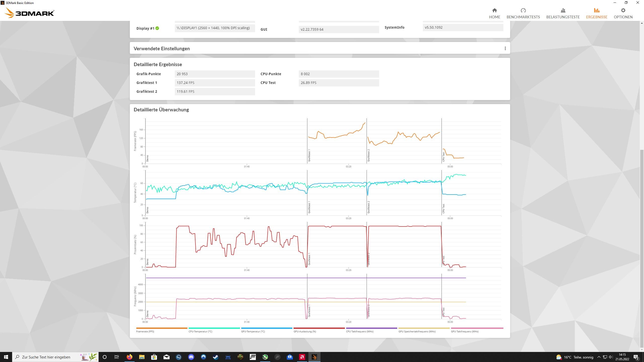Viewport: 644px width, 362px height.
Task: Click the 3DMark taskbar icon
Action: [x=314, y=357]
